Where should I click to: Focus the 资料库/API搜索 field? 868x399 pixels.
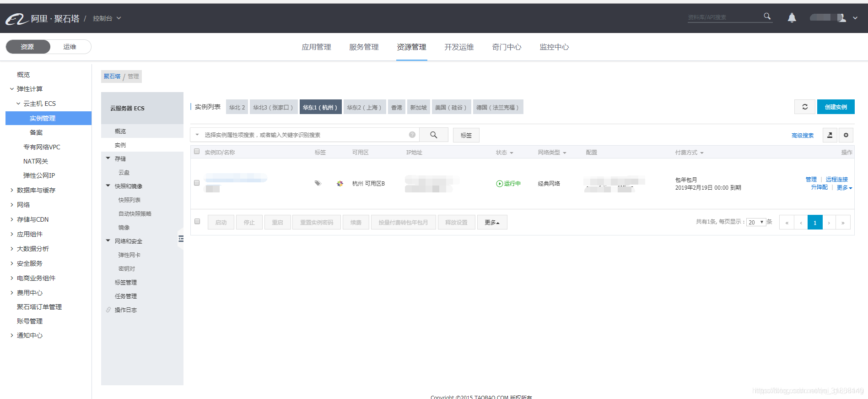click(x=724, y=17)
